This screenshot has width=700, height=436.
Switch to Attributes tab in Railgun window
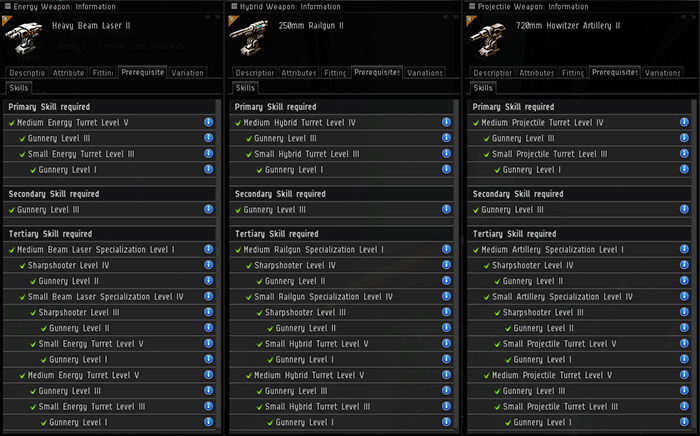(299, 73)
